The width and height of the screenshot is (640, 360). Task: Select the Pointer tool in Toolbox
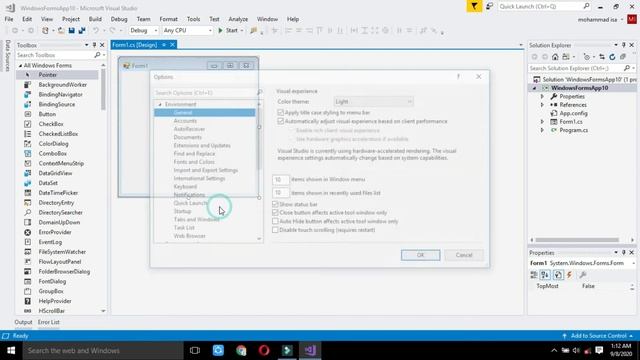(x=57, y=75)
